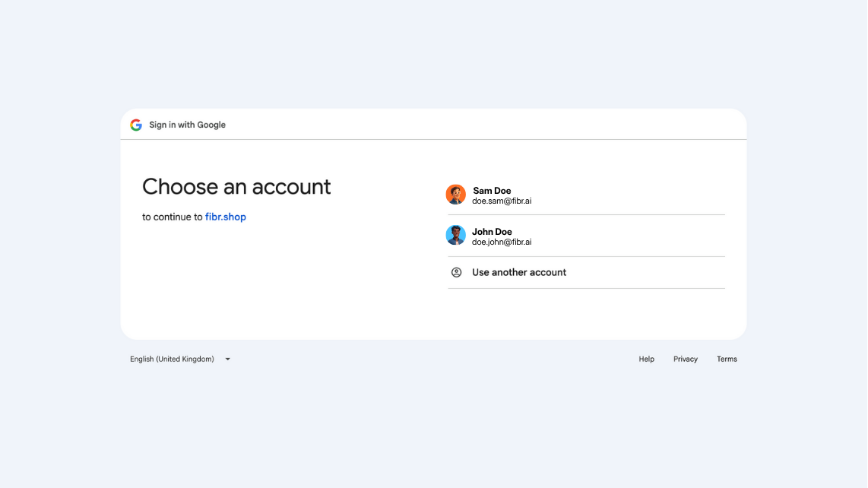868x488 pixels.
Task: Select the doe.john@fibr.ai email address
Action: click(502, 242)
